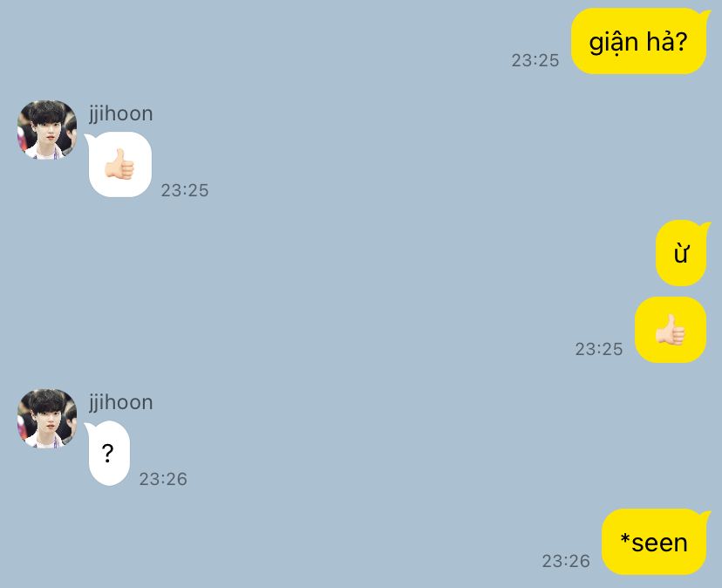Viewport: 722px width, 588px height.
Task: Select the "*seen" message bubble
Action: click(654, 542)
